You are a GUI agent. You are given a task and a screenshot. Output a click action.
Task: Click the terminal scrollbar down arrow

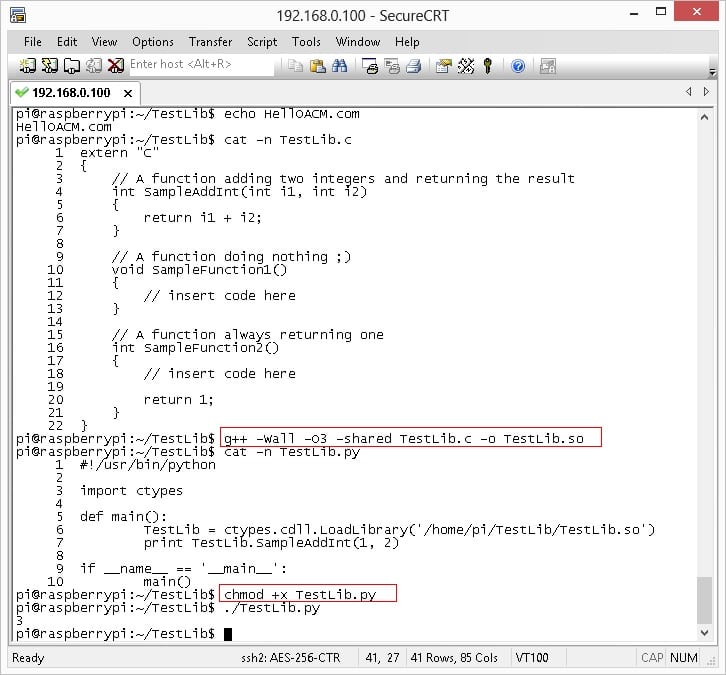click(x=704, y=632)
